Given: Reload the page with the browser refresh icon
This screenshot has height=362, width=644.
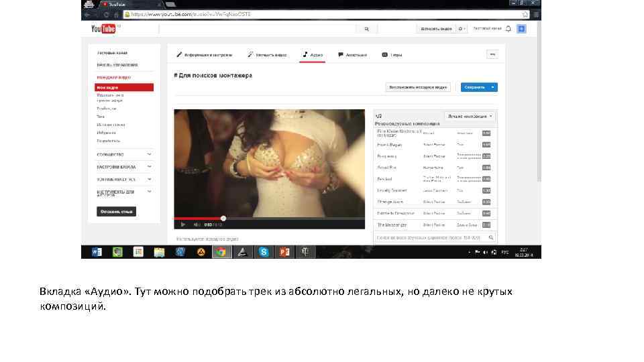Looking at the screenshot, I should pyautogui.click(x=107, y=14).
